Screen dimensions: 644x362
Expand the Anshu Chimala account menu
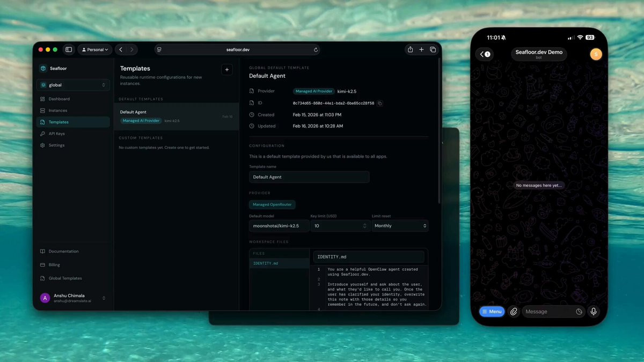click(x=73, y=298)
